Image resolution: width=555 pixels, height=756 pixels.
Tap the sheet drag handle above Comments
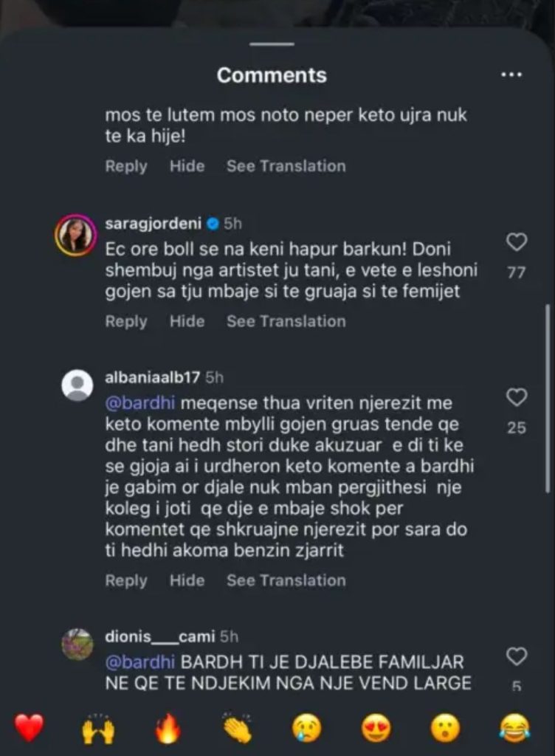tap(272, 44)
